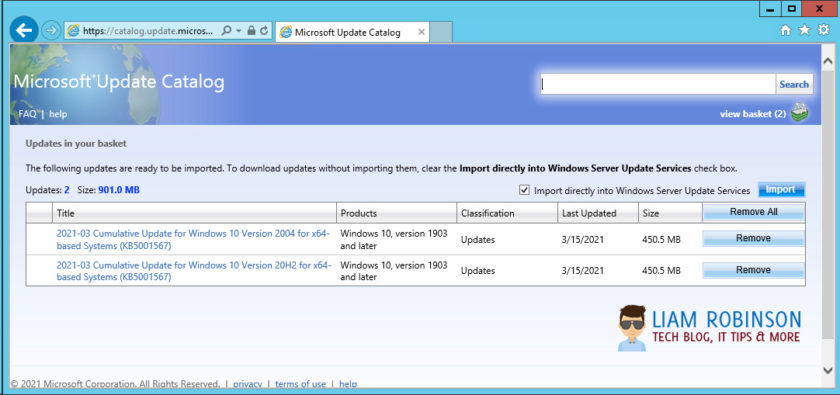The image size is (840, 395).
Task: Open the help link in header
Action: tap(58, 114)
